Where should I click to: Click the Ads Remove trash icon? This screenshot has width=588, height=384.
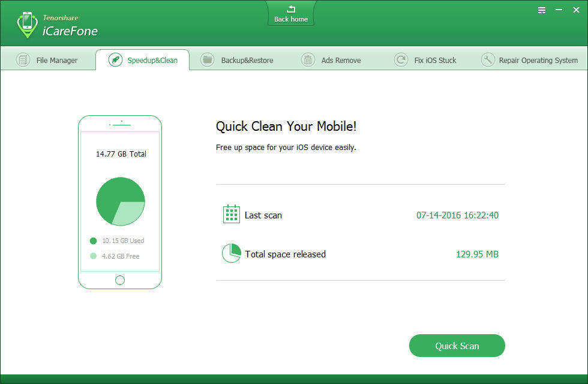coord(308,60)
